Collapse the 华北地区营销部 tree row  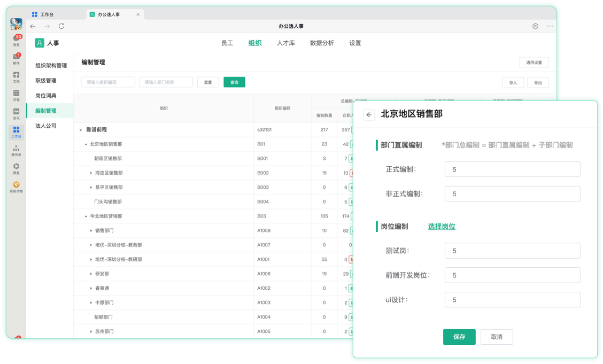point(86,216)
